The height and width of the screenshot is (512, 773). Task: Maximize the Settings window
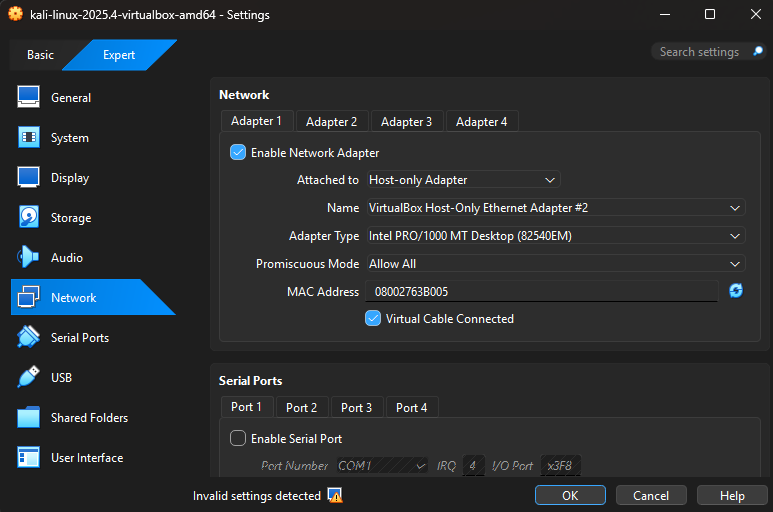click(x=710, y=14)
